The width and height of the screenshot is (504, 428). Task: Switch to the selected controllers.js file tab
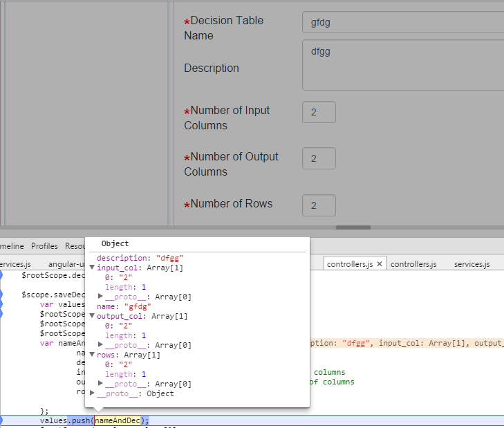point(350,264)
